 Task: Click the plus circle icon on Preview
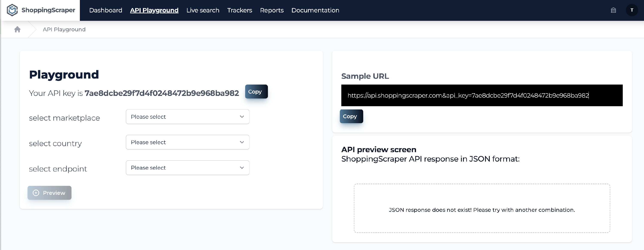tap(36, 193)
